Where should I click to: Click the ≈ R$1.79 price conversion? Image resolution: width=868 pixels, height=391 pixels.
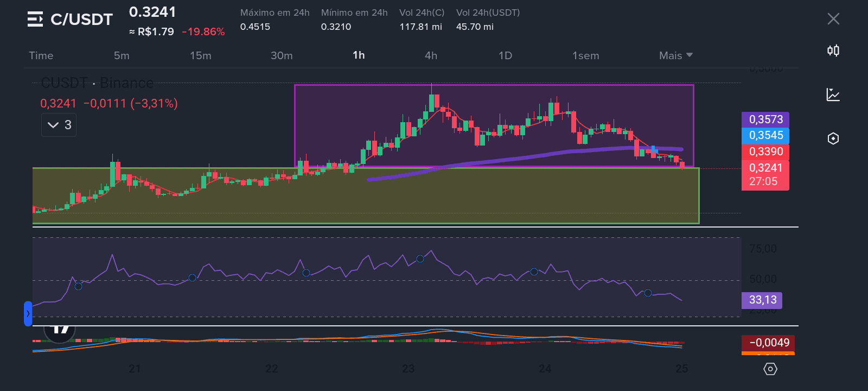151,31
